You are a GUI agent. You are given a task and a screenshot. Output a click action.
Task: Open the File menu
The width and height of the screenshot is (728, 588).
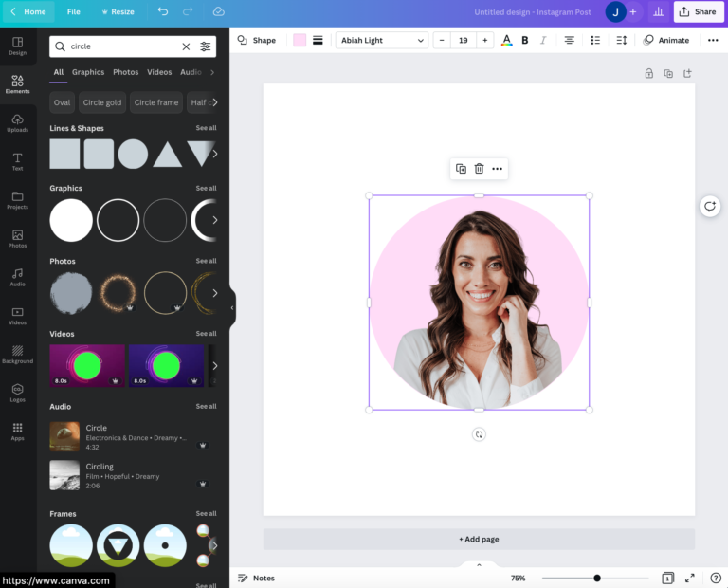[x=73, y=11]
